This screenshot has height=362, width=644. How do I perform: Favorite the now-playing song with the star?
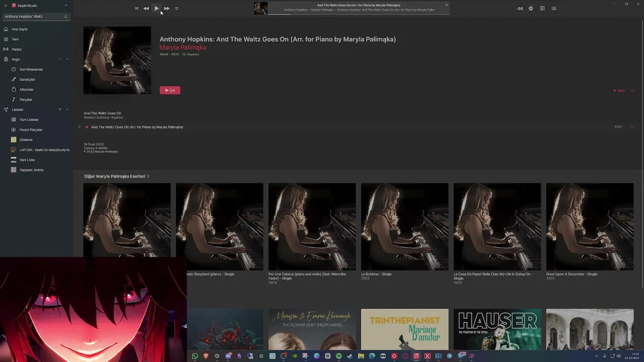pyautogui.click(x=446, y=5)
